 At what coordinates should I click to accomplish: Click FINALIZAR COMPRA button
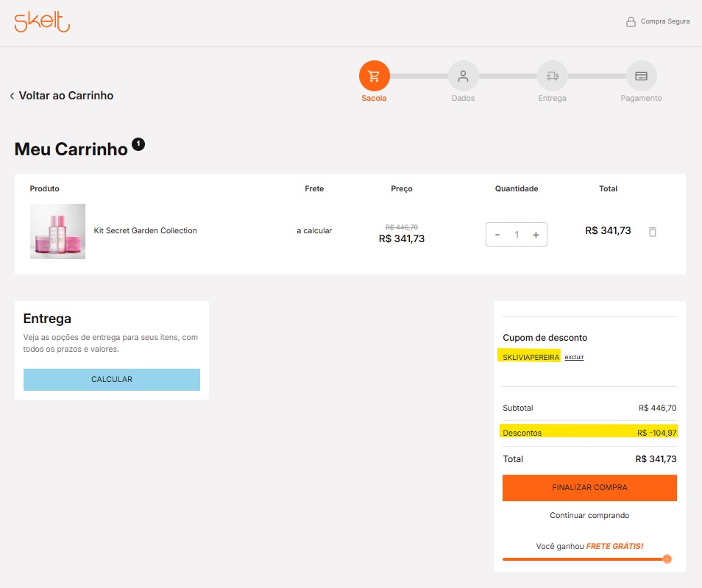[x=589, y=488]
